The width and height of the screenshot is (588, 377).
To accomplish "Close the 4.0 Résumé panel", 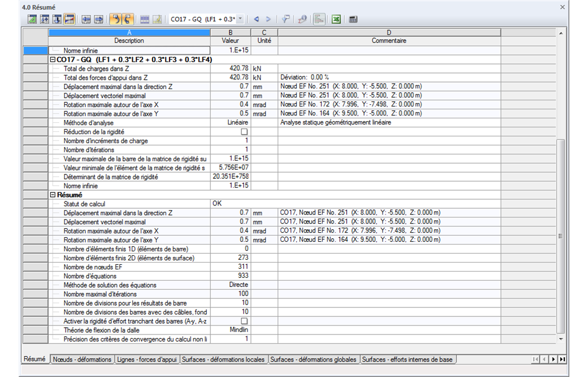I will [562, 7].
